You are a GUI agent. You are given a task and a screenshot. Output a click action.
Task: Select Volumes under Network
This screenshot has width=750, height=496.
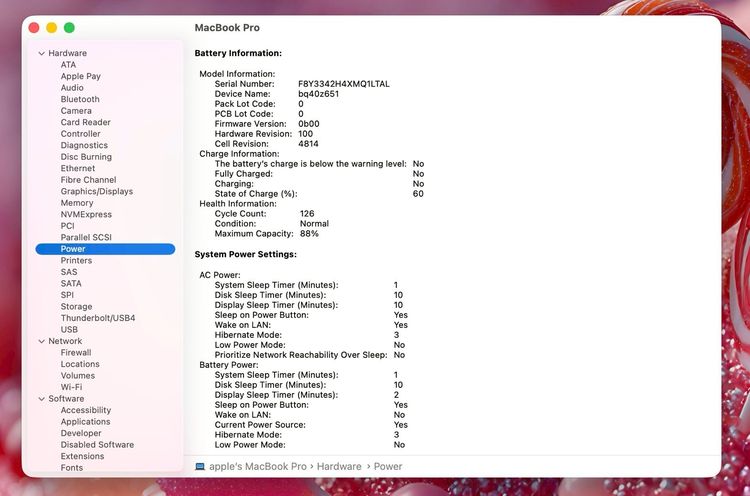coord(77,375)
